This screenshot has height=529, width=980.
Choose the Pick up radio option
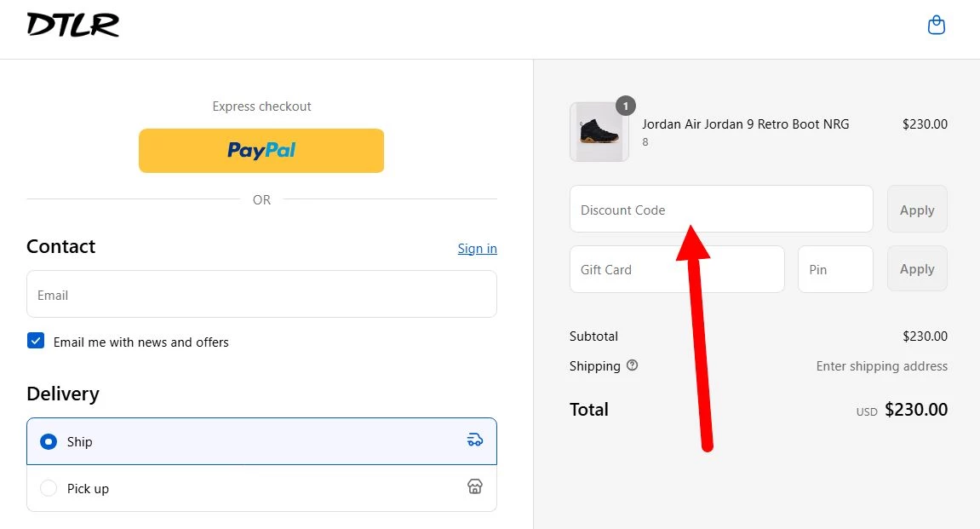[49, 488]
